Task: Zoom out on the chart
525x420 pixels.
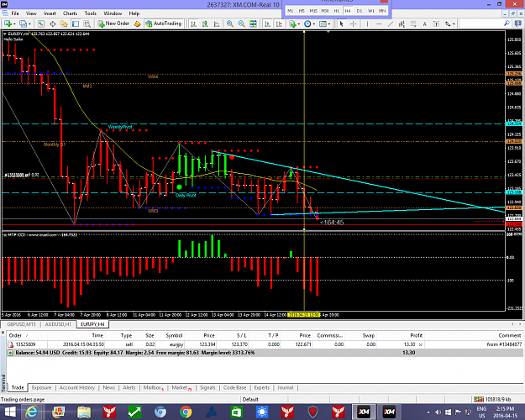Action: pyautogui.click(x=241, y=24)
